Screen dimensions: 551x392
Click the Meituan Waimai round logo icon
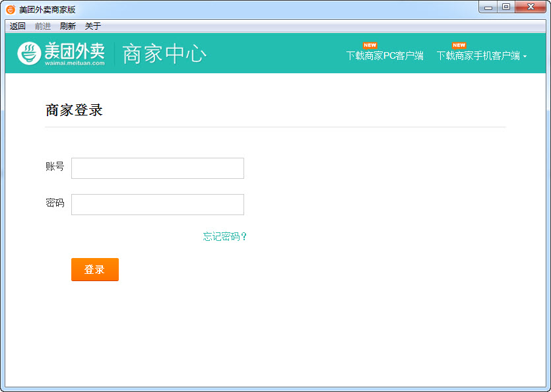tap(30, 52)
